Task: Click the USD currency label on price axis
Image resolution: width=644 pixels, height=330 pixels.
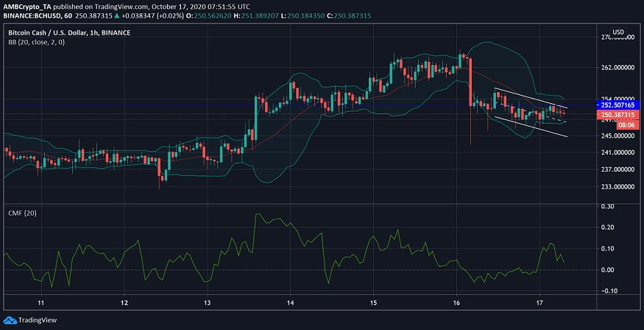Action: pyautogui.click(x=618, y=32)
